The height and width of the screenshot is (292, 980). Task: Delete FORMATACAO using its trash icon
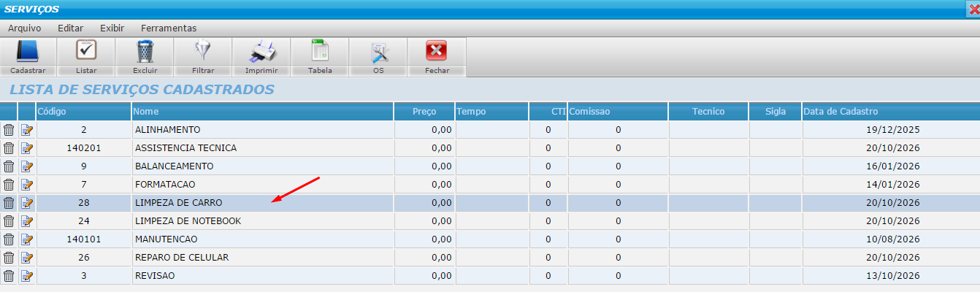click(9, 185)
